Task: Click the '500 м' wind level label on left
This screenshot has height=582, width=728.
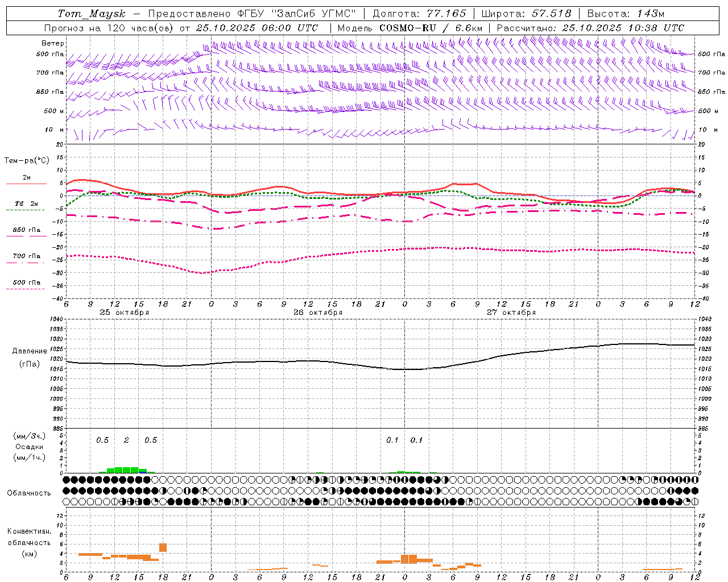Action: tap(54, 111)
